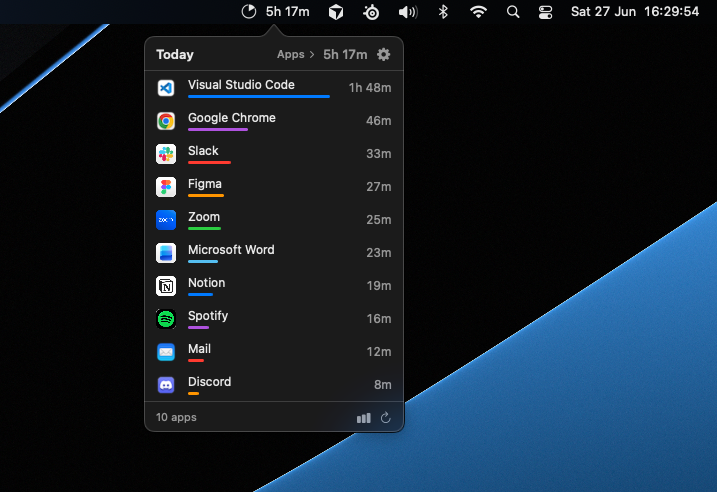
Task: Open the bar chart statistics icon
Action: [364, 418]
